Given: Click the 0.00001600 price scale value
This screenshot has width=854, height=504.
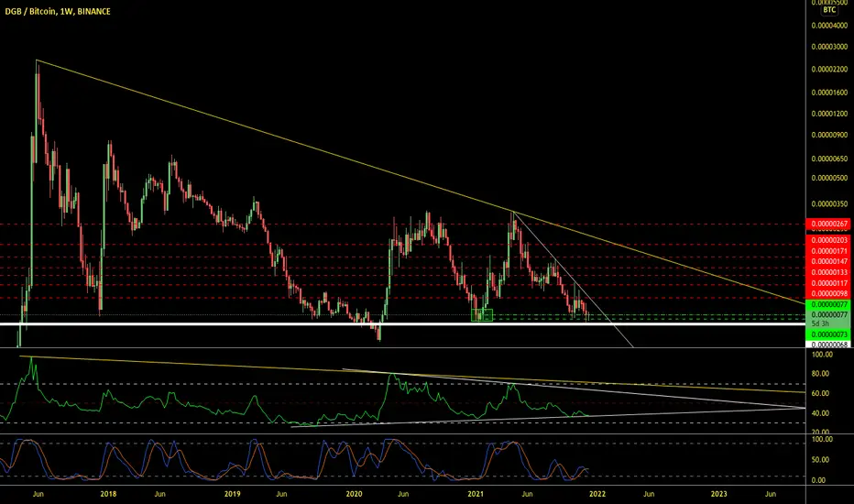Looking at the screenshot, I should 829,93.
